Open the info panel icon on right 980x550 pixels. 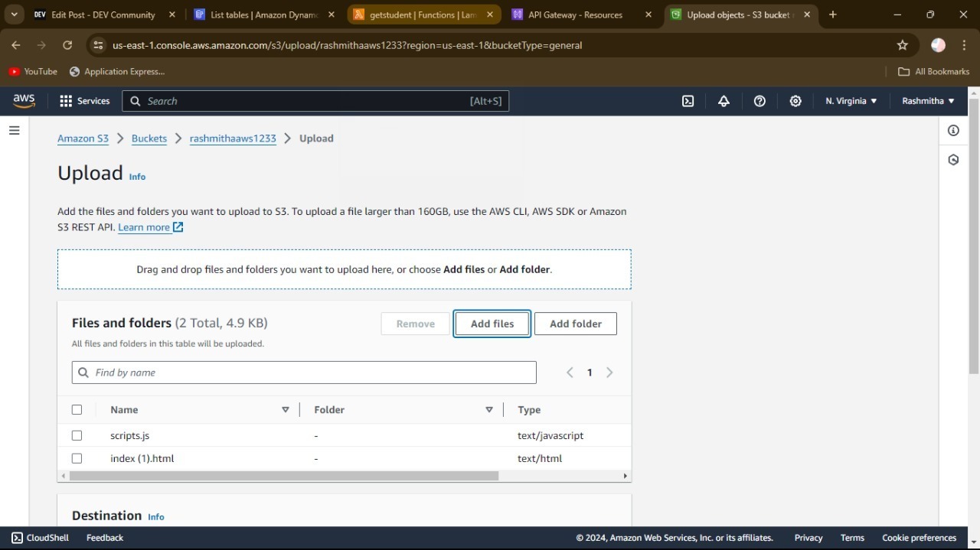click(953, 131)
